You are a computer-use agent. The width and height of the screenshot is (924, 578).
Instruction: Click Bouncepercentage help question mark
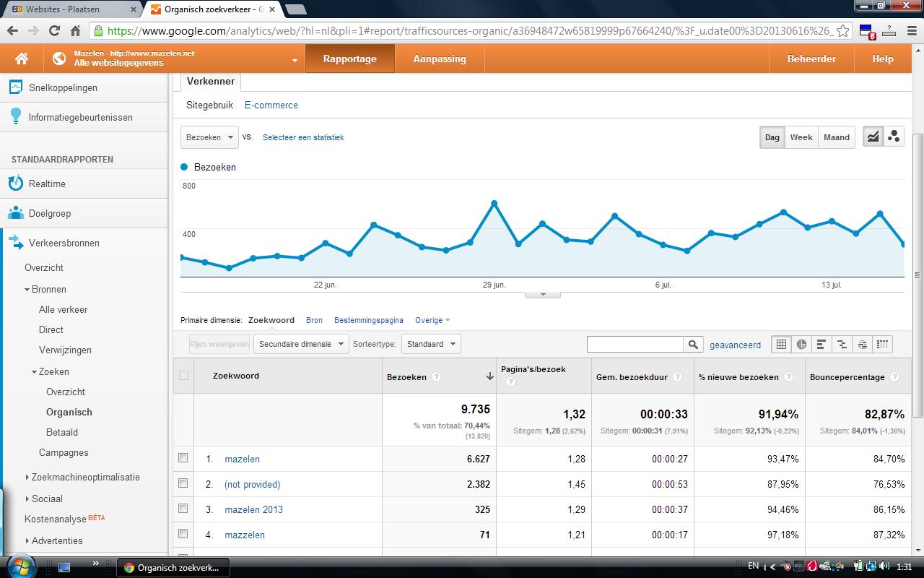(895, 377)
